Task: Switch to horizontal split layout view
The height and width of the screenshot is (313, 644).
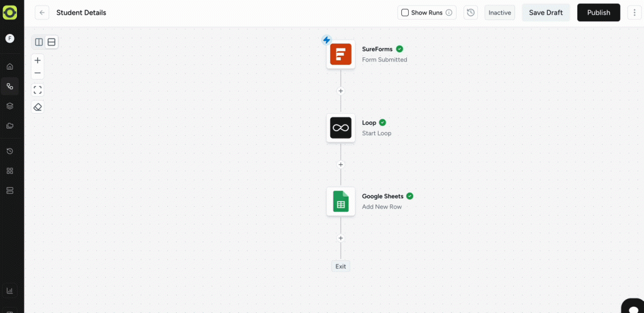Action: tap(52, 42)
